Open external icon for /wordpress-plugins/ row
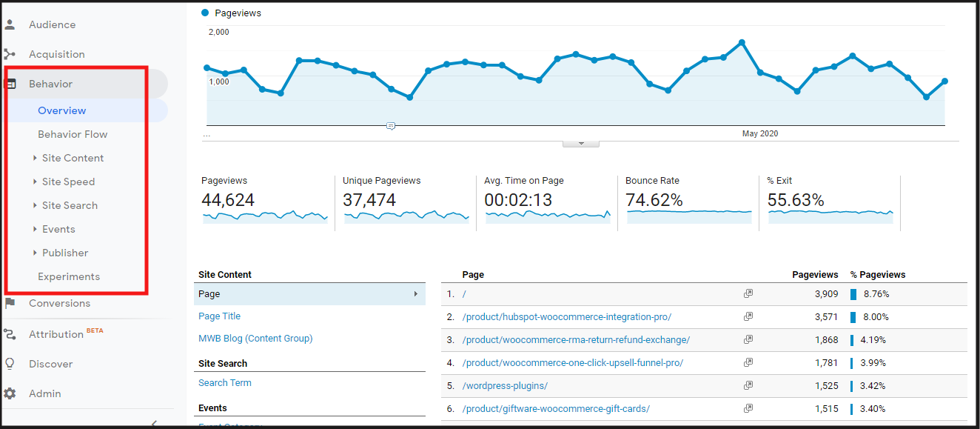The width and height of the screenshot is (980, 429). [748, 386]
